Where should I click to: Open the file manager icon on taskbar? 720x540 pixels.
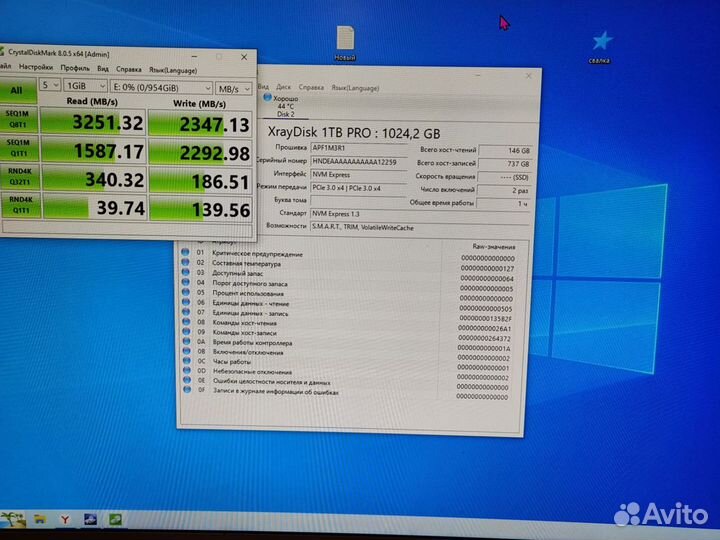40,519
